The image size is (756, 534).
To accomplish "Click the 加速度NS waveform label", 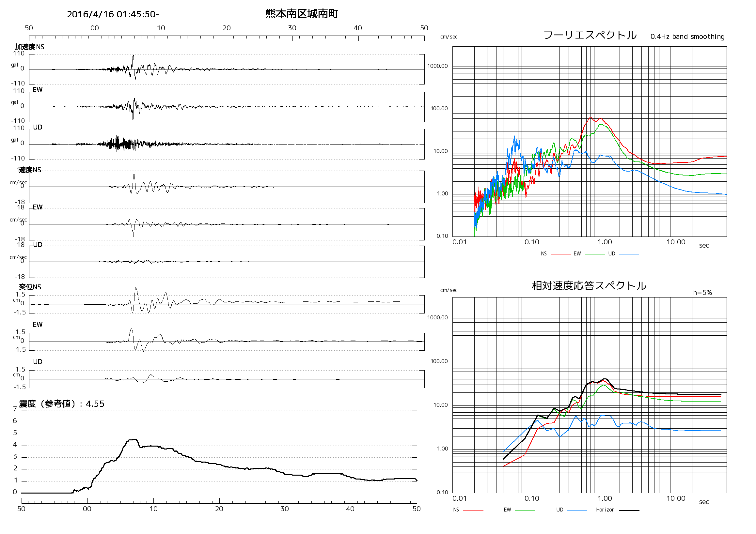I will [x=30, y=47].
